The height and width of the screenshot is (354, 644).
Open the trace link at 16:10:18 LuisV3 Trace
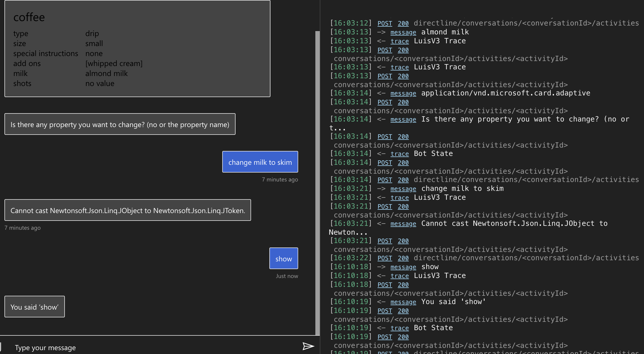click(400, 276)
